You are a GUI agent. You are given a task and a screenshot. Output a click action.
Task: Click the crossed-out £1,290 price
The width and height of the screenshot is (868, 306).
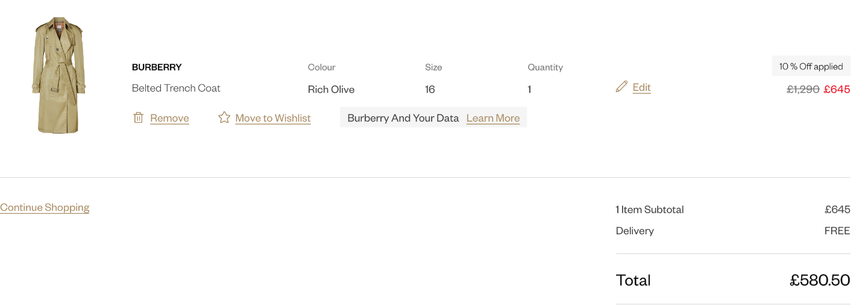pyautogui.click(x=803, y=89)
